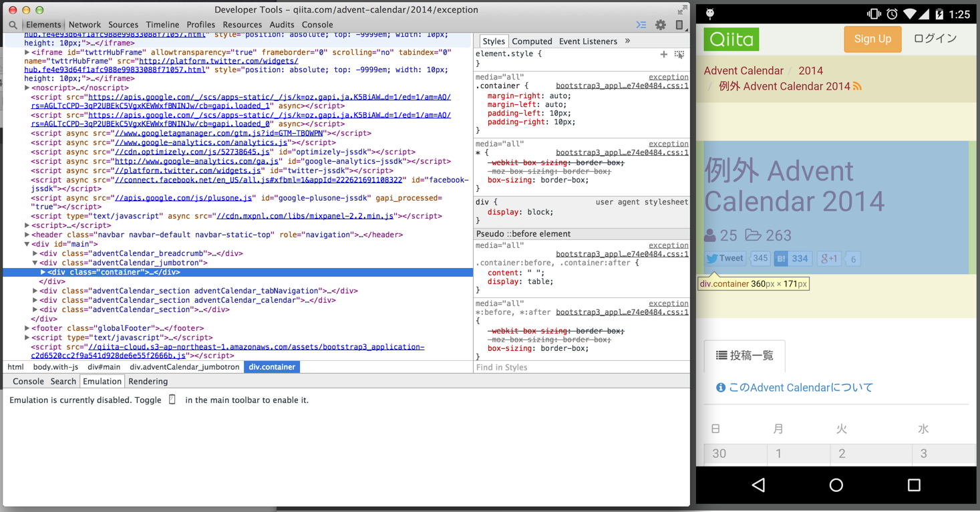
Task: Switch to the Computed styles tab
Action: pos(532,41)
